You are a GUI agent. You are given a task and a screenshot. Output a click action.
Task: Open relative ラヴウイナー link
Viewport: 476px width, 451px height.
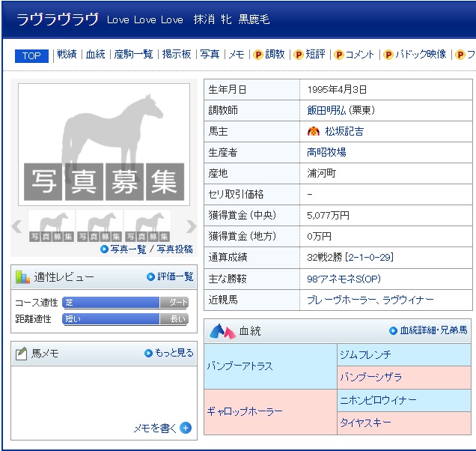click(x=409, y=300)
